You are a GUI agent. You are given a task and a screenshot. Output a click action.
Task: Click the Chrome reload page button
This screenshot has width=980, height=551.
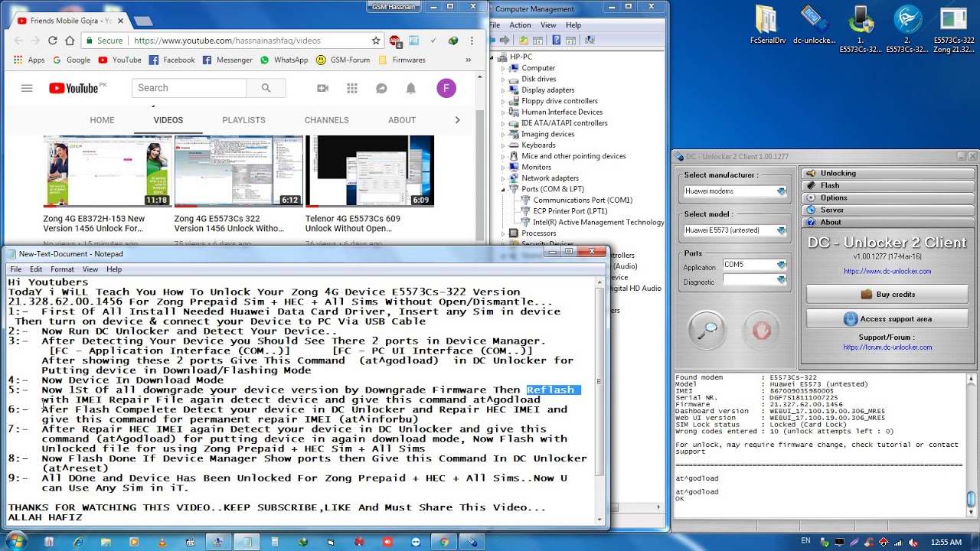(x=52, y=41)
